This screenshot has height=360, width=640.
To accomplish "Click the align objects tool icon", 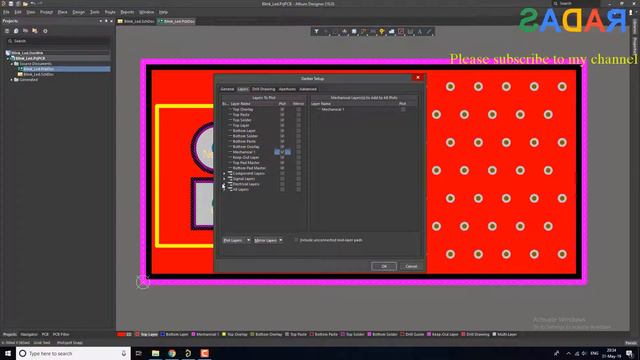I will point(344,31).
